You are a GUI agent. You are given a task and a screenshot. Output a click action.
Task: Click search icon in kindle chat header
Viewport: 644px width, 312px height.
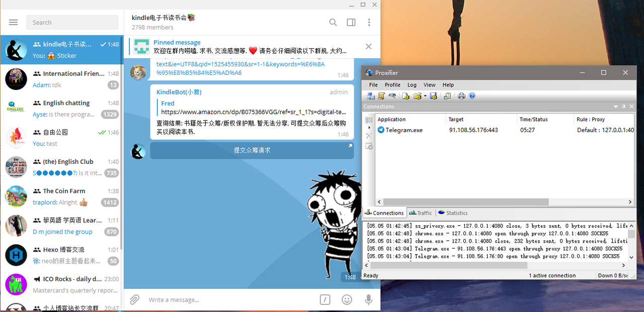pyautogui.click(x=333, y=22)
